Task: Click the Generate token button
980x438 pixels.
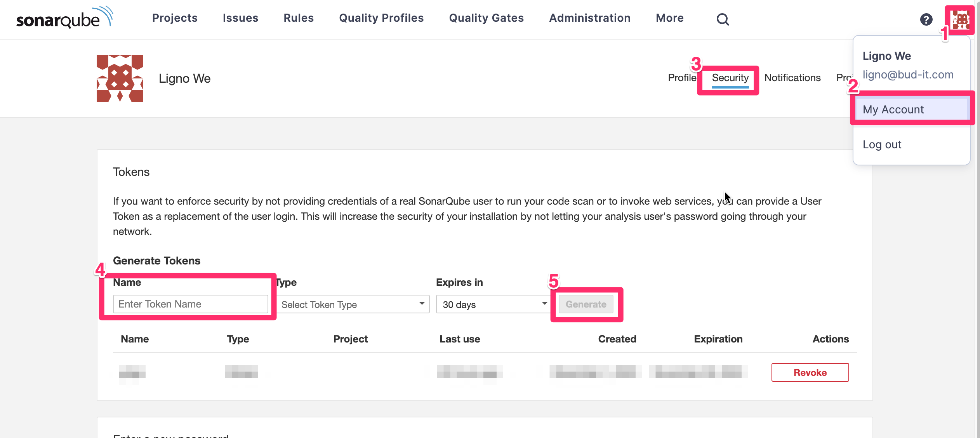Action: pyautogui.click(x=586, y=304)
